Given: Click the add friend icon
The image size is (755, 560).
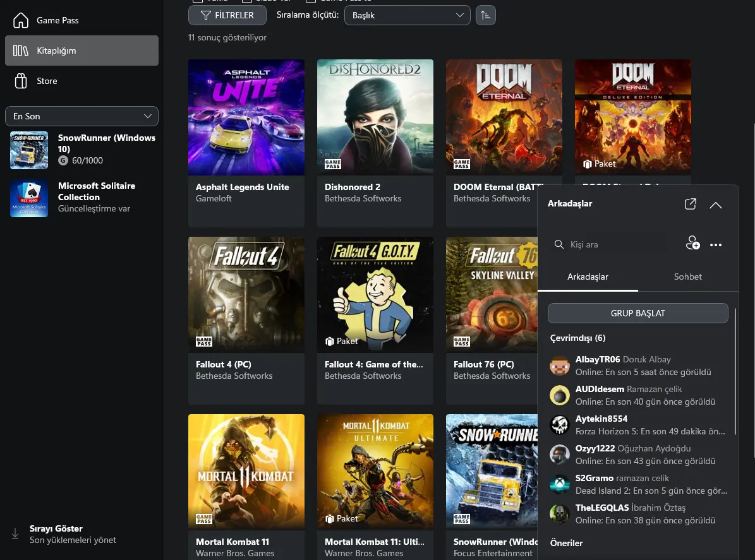Looking at the screenshot, I should point(692,243).
